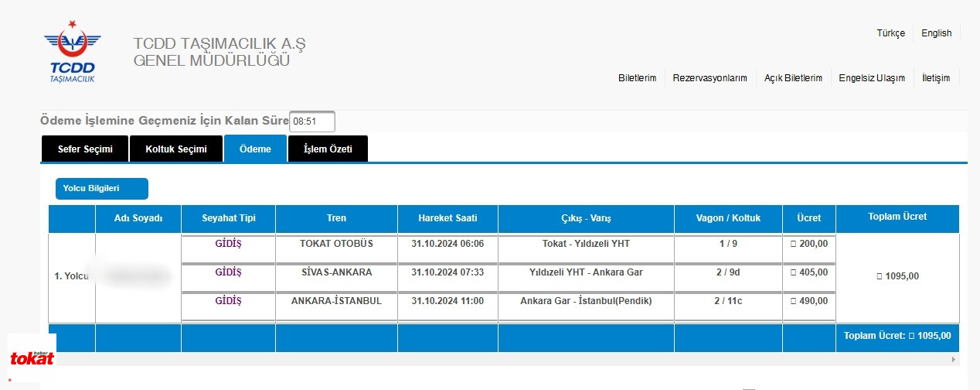Image resolution: width=980 pixels, height=390 pixels.
Task: Click the Tren column header
Action: tap(336, 218)
